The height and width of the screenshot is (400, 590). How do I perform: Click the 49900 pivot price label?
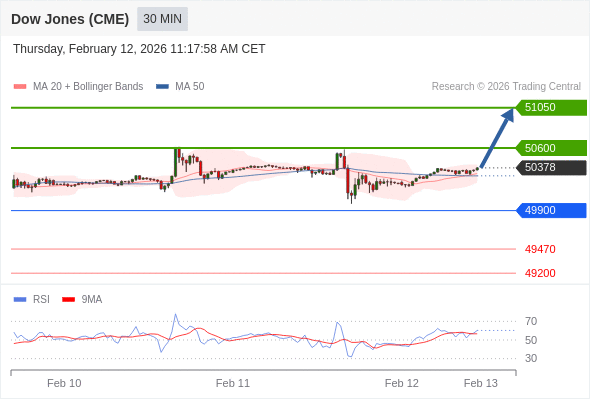[551, 210]
